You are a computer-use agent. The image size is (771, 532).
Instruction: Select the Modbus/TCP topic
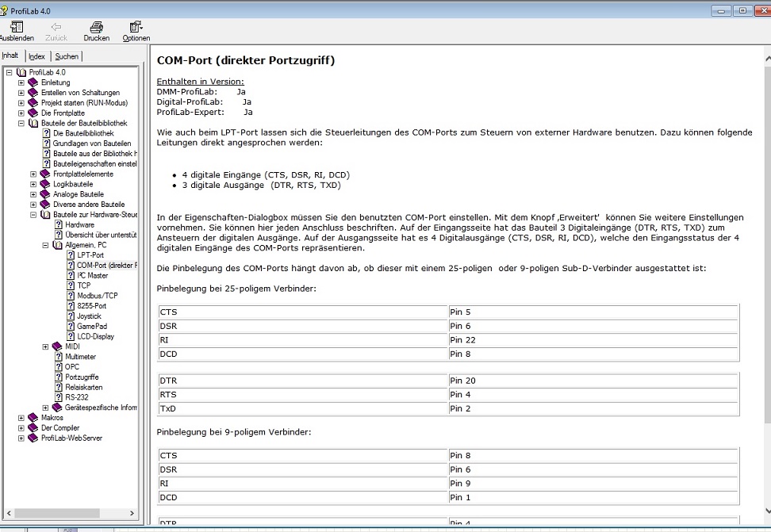point(98,296)
